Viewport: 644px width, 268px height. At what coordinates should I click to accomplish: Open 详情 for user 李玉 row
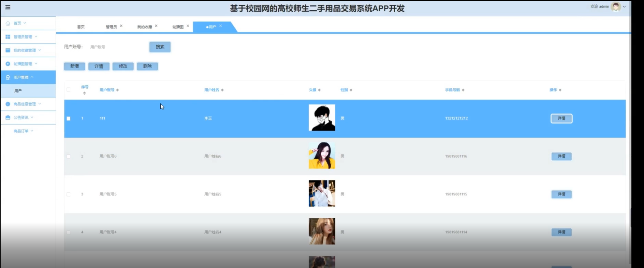(x=561, y=118)
